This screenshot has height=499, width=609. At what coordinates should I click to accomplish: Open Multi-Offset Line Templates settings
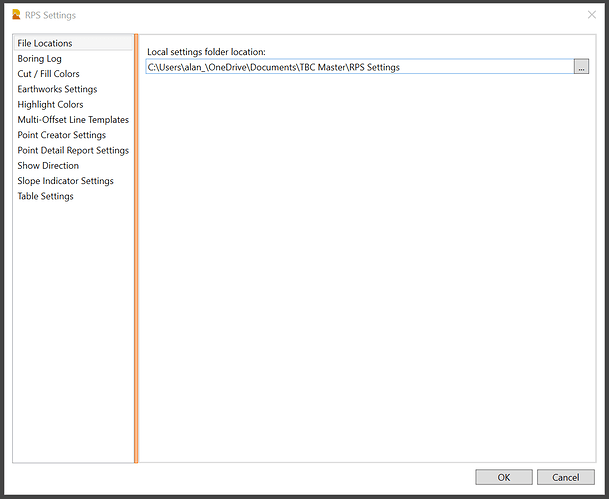pos(73,120)
